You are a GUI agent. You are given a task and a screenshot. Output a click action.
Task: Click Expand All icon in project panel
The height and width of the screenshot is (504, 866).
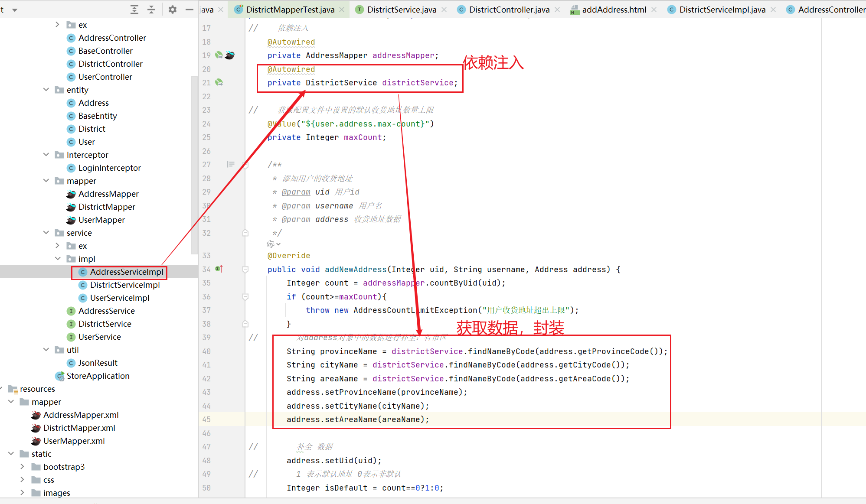coord(134,10)
